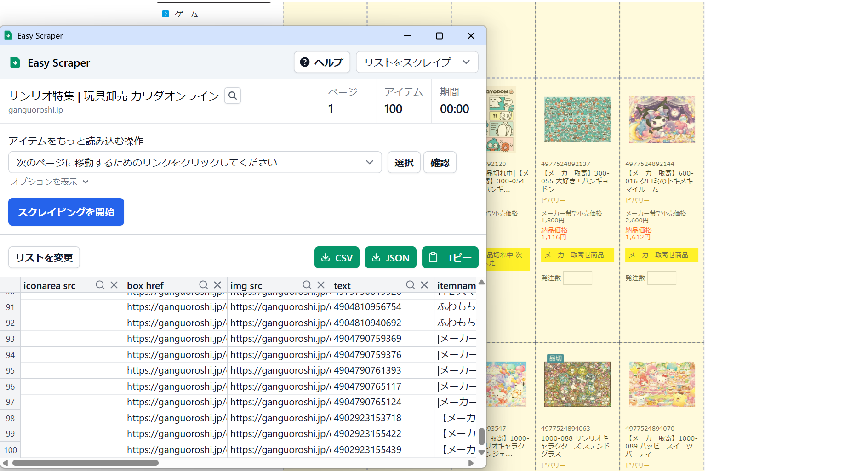The height and width of the screenshot is (471, 868).
Task: Download results as CSV
Action: 337,258
